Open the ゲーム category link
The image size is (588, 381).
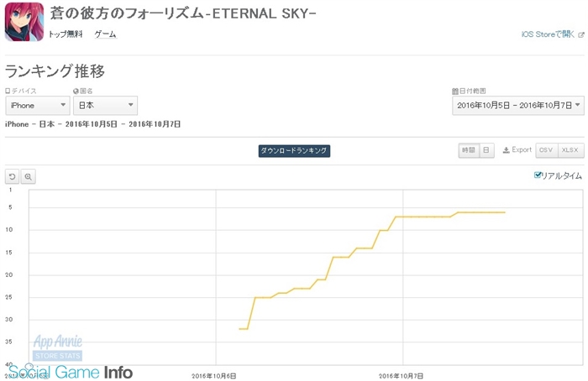[105, 34]
